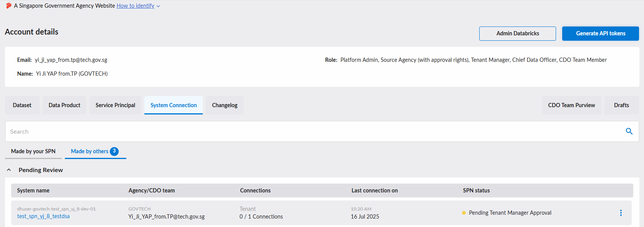
Task: Go to the Drafts tab
Action: click(x=621, y=105)
